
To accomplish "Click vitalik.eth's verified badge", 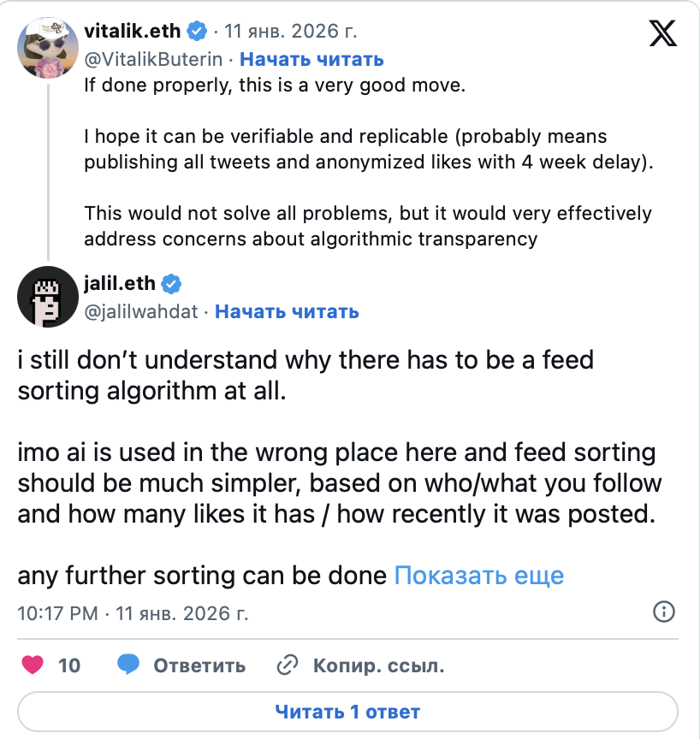I will [198, 32].
